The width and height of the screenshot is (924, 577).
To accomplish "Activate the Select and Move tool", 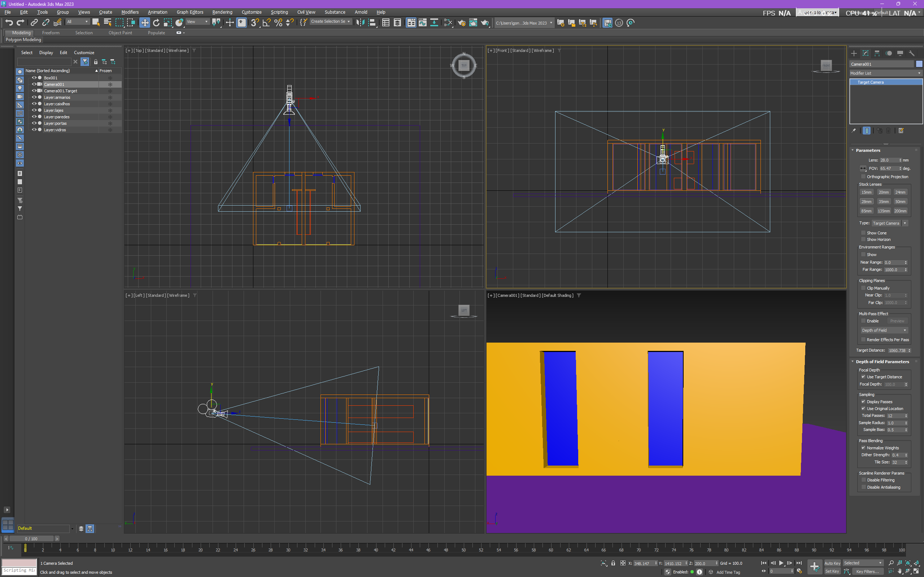I will pos(145,22).
